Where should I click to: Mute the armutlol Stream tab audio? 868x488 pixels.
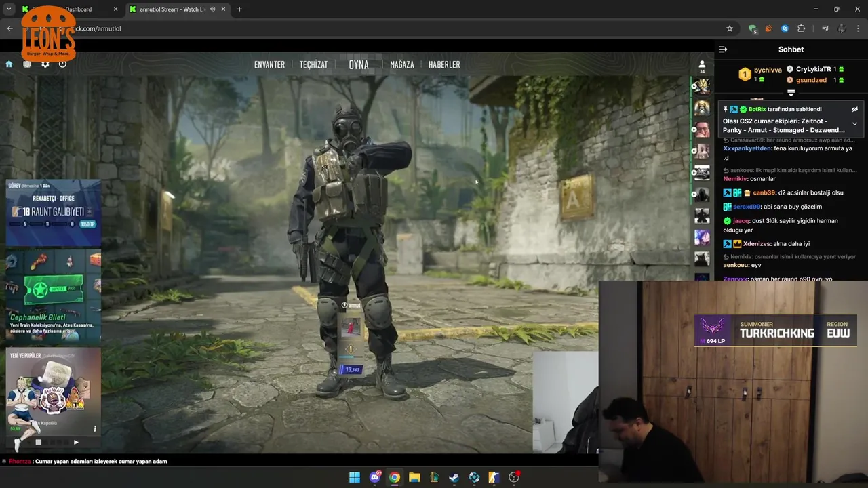212,9
